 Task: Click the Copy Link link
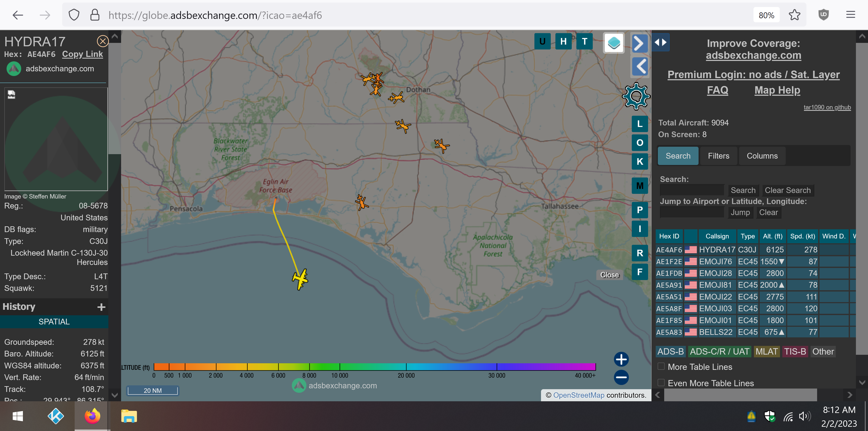[x=82, y=54]
